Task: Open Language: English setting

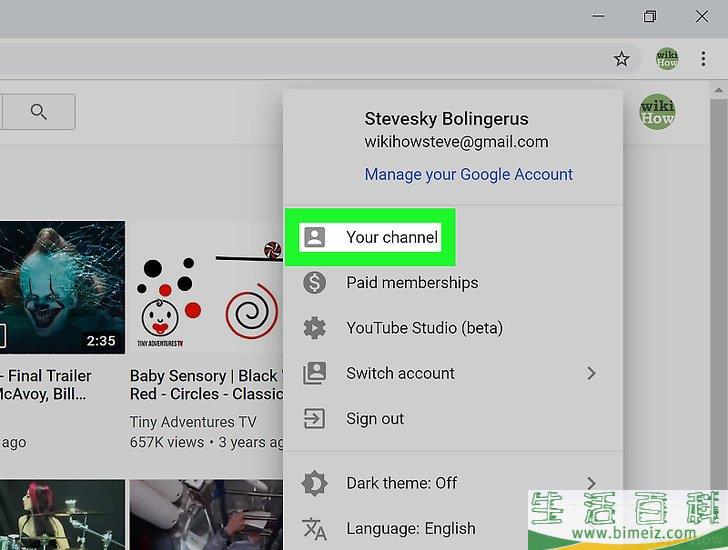Action: (x=453, y=529)
